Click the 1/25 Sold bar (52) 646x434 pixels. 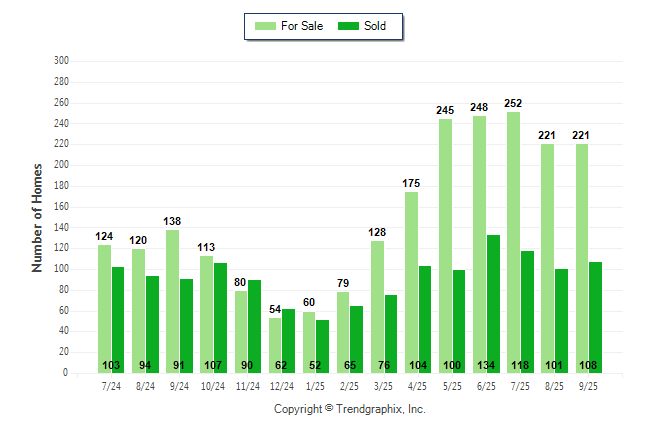322,346
